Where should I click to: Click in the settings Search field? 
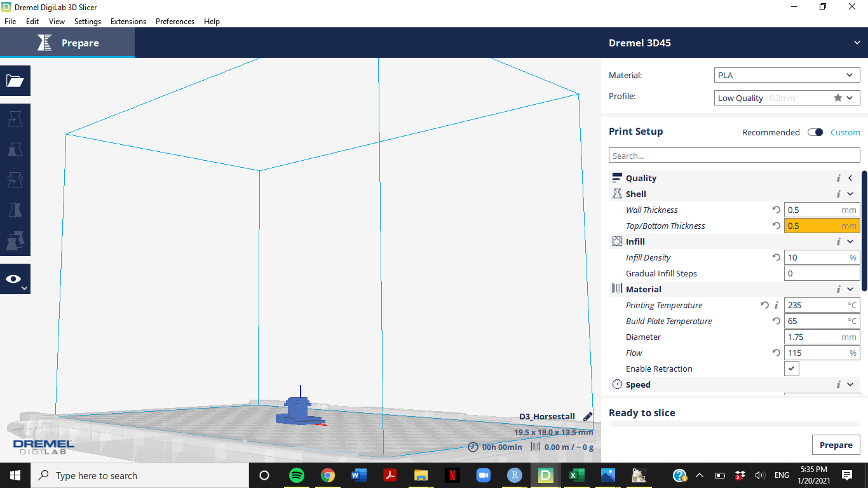point(734,156)
